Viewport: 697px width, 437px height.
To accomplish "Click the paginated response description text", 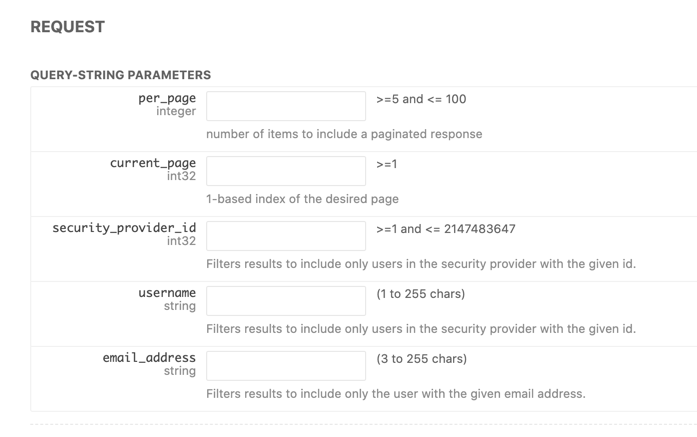I will point(344,134).
